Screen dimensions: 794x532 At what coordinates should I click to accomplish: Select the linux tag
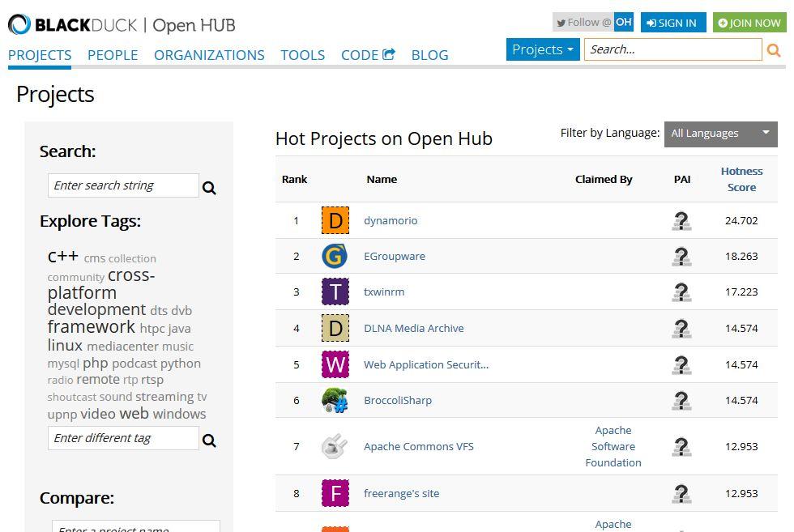tap(65, 345)
